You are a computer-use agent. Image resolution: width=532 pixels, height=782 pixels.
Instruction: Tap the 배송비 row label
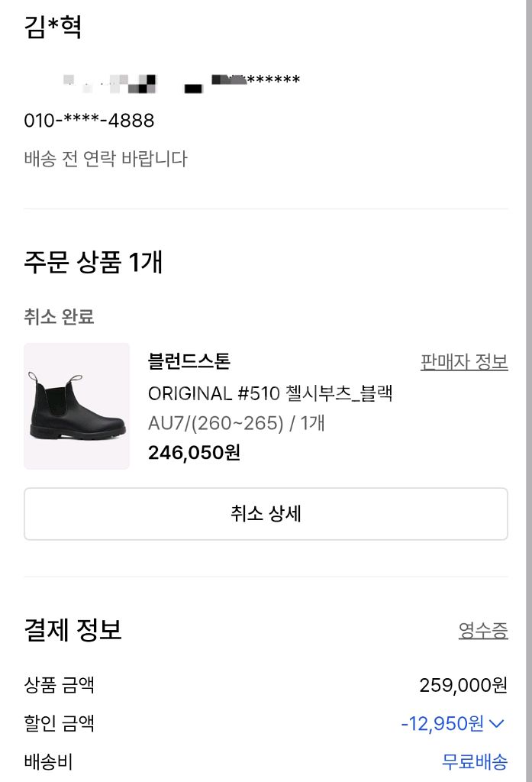pyautogui.click(x=48, y=761)
